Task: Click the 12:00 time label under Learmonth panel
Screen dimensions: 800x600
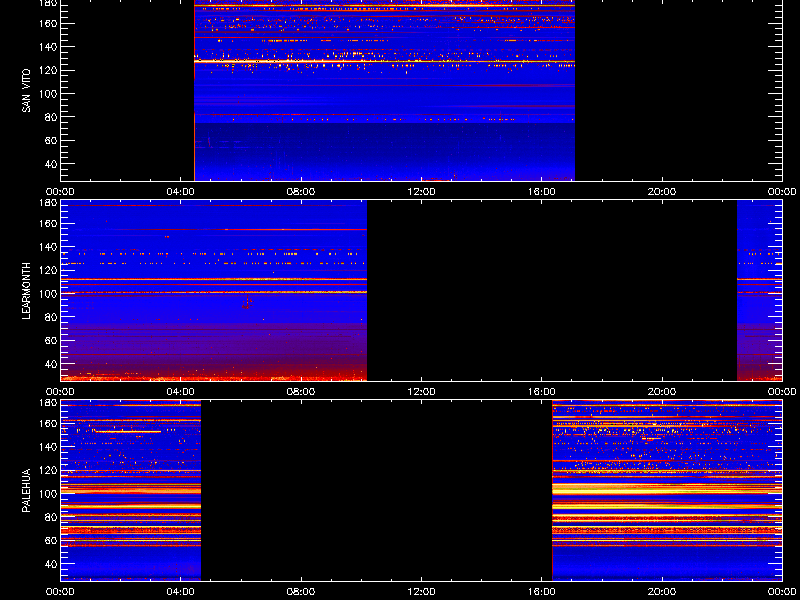Action: coord(421,392)
